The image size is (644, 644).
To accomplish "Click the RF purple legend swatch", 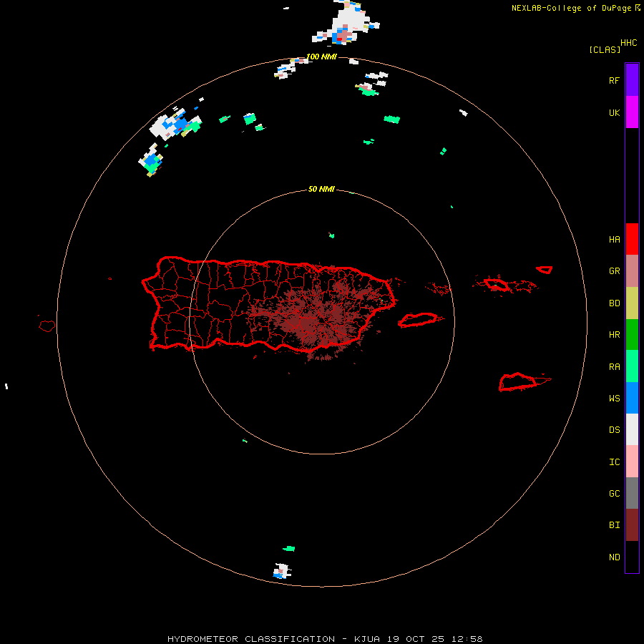I will pos(632,79).
